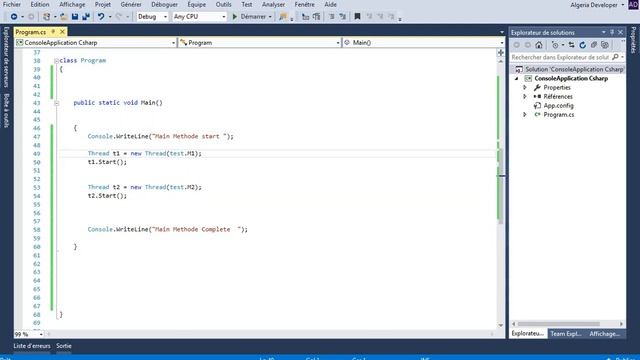640x360 pixels.
Task: Open the Fichier menu
Action: coord(12,4)
